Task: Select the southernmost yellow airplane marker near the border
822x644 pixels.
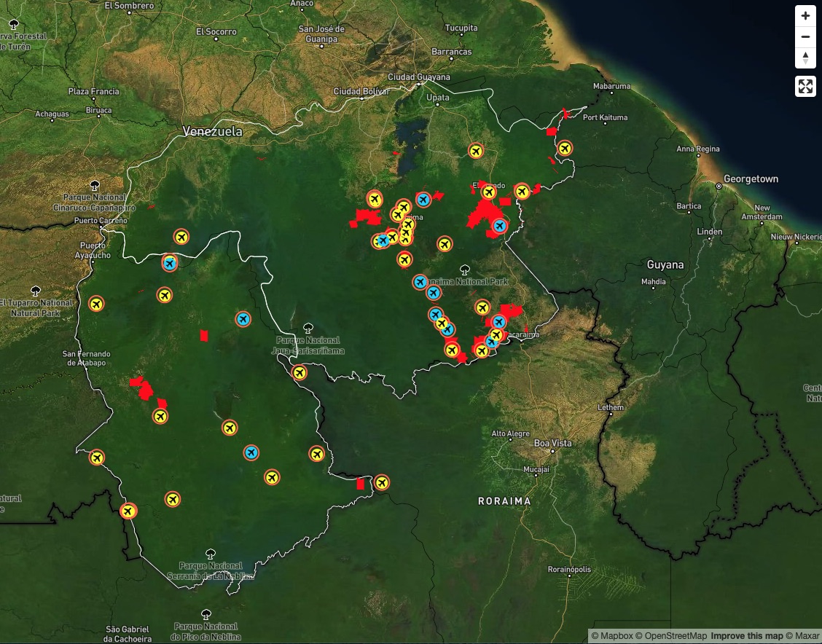Action: click(129, 511)
